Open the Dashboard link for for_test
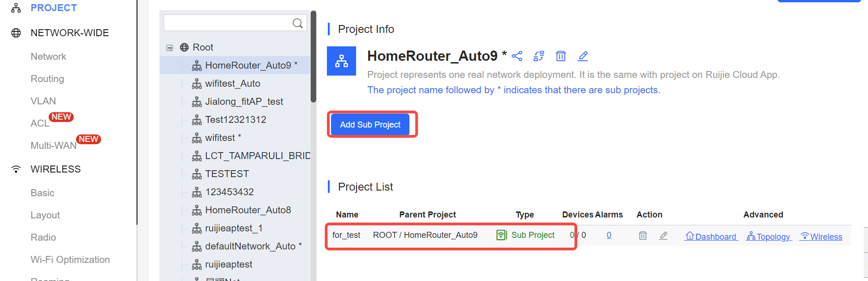 [x=711, y=236]
